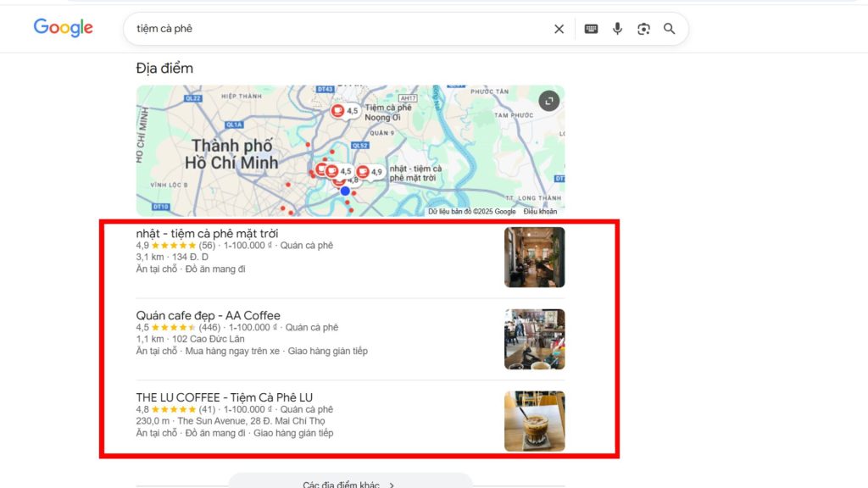Click the star rating of AA Coffee
The image size is (868, 488).
(x=173, y=325)
